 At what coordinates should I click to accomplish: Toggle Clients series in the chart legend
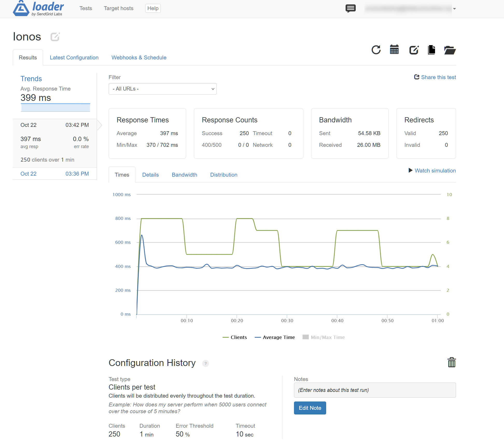(235, 337)
